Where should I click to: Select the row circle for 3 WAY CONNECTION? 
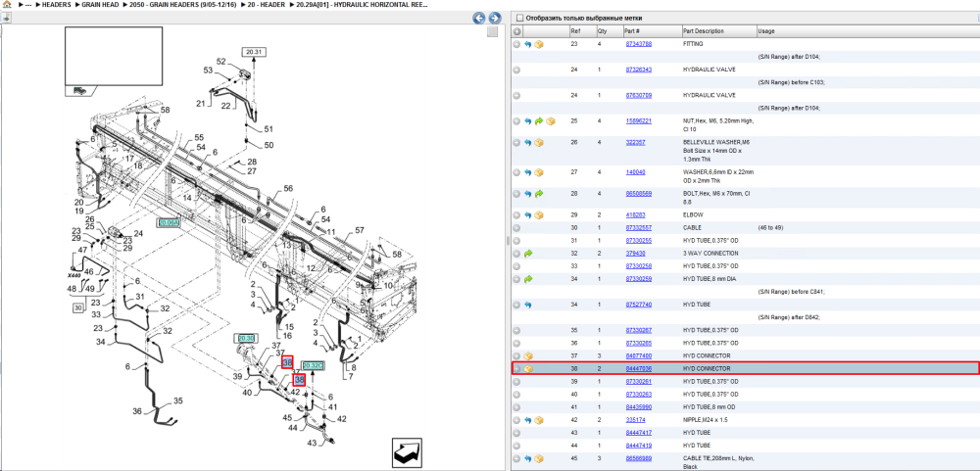(x=516, y=254)
